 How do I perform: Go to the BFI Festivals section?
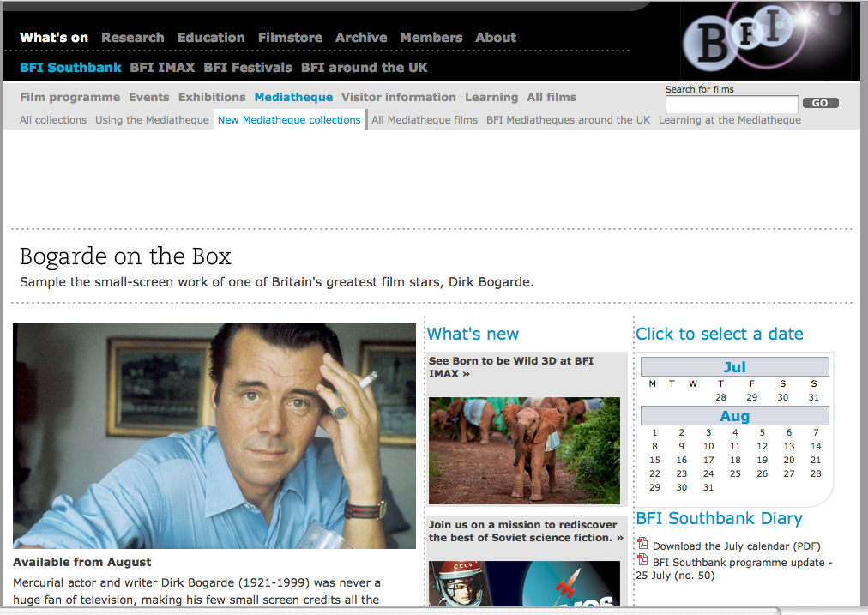tap(248, 68)
